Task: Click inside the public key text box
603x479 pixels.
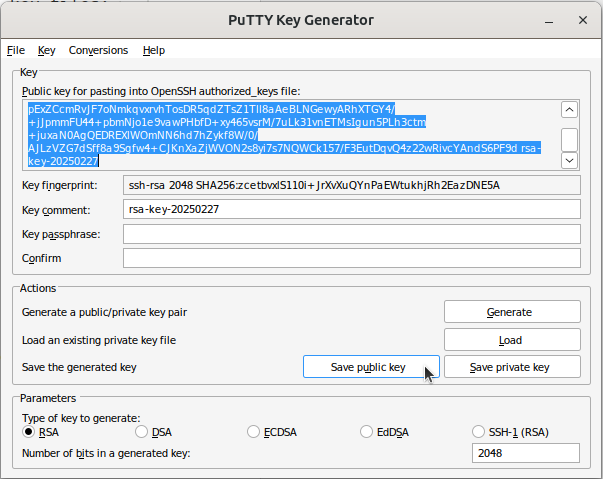Action: tap(292, 135)
